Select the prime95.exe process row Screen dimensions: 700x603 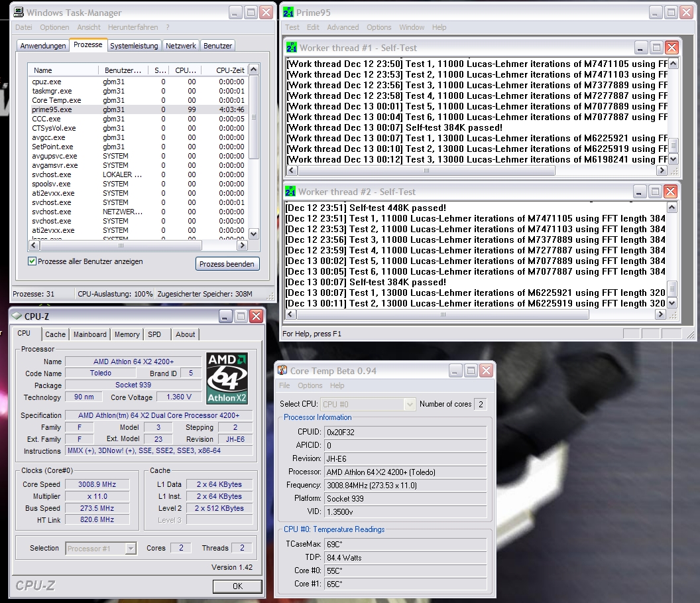[x=138, y=109]
